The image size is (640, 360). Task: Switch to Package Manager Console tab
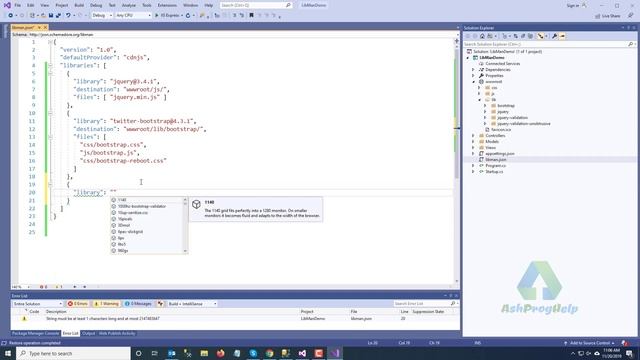(x=36, y=333)
